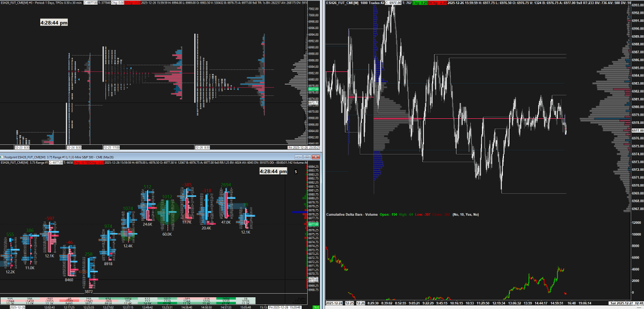
Task: Click the 24.6K volume label under a footprint bar
Action: (x=147, y=224)
